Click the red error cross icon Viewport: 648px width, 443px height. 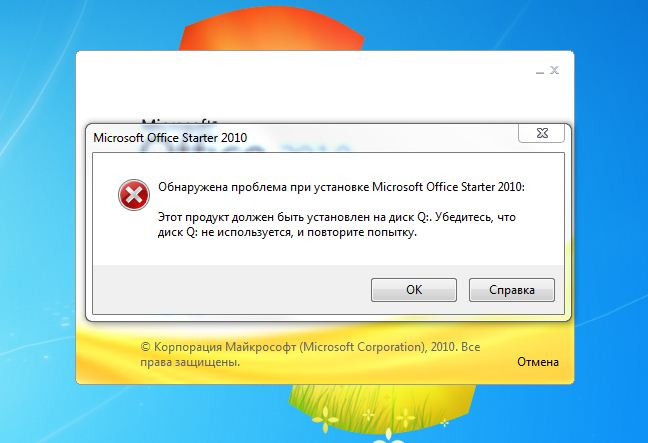coord(134,195)
